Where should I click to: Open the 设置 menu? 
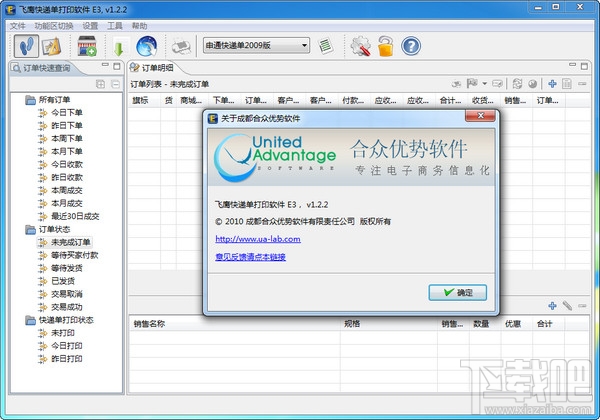click(90, 26)
